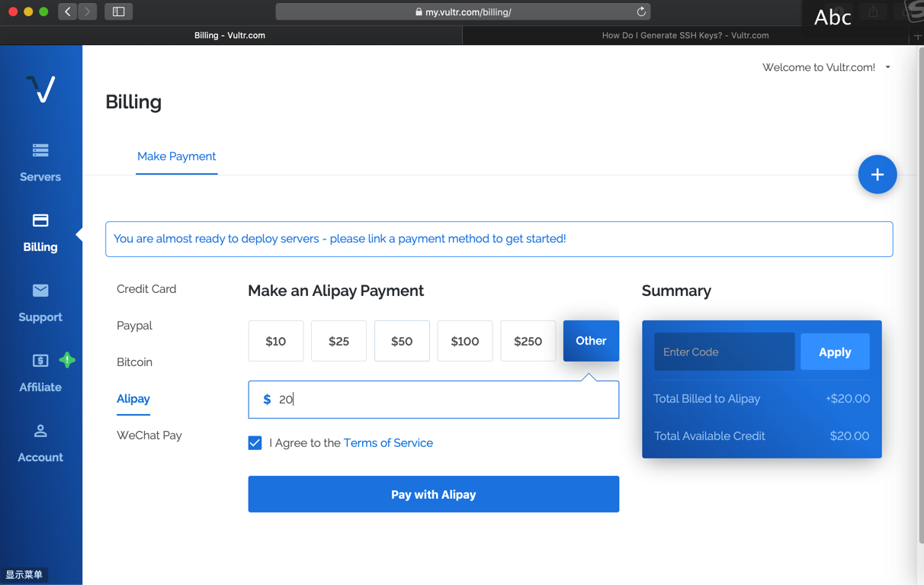924x585 pixels.
Task: Click the Servers label in sidebar
Action: [40, 177]
